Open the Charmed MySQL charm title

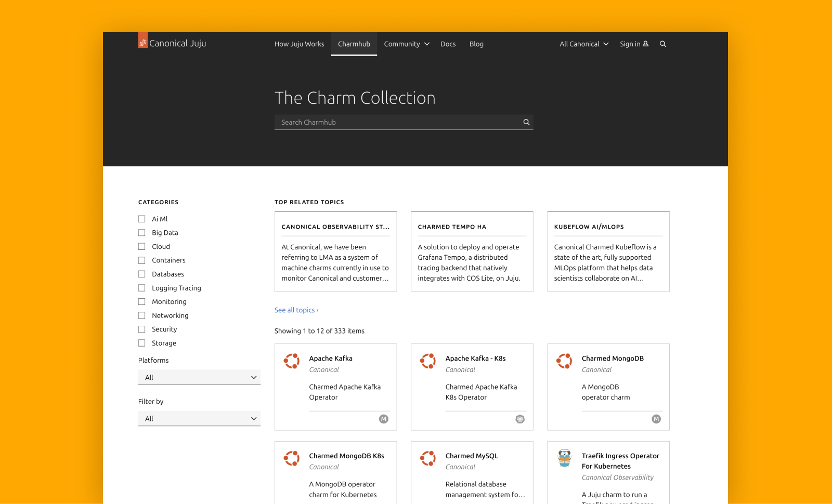(x=472, y=456)
